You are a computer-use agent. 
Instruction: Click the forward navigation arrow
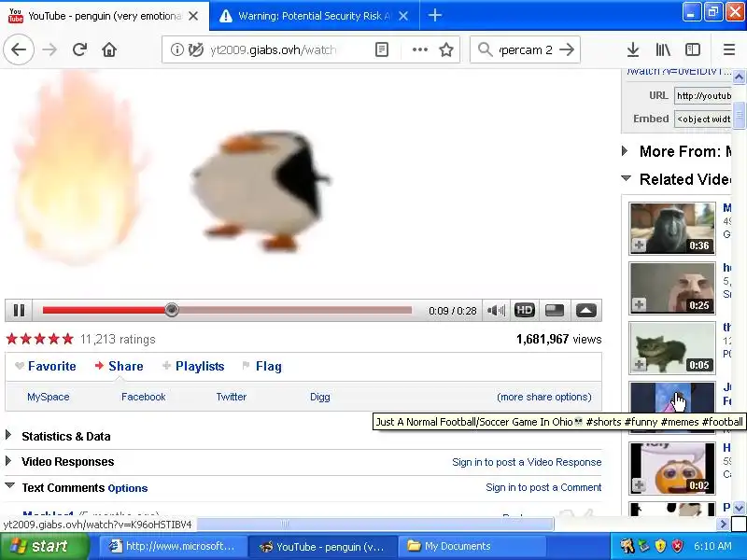click(49, 49)
